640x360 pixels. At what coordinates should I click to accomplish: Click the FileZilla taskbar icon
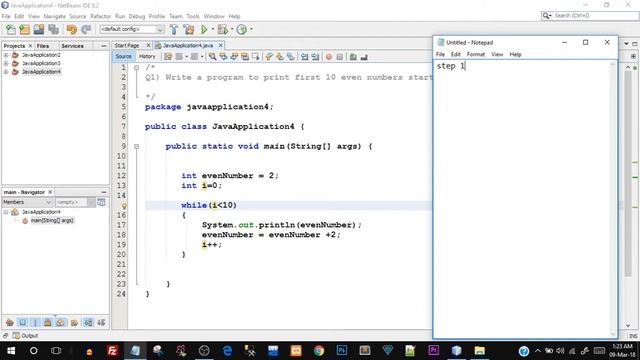click(112, 350)
